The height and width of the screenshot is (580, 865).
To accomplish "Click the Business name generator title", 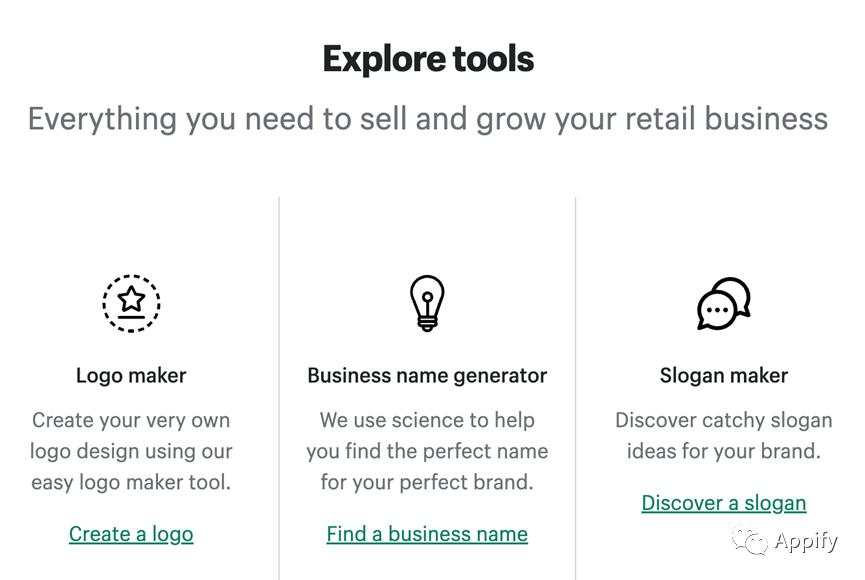I will point(427,376).
